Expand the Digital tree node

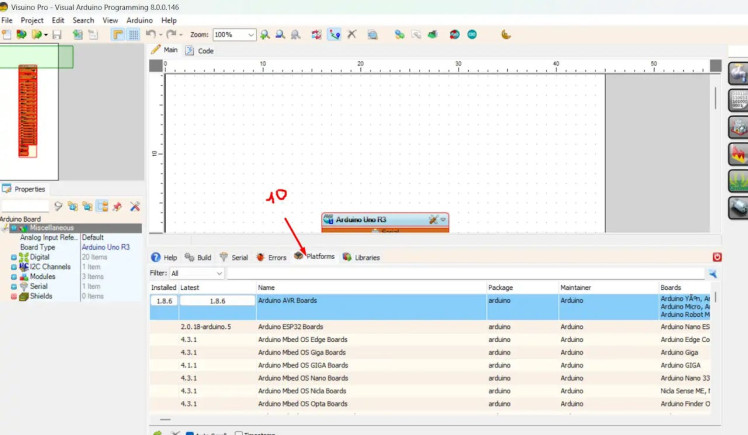click(14, 256)
